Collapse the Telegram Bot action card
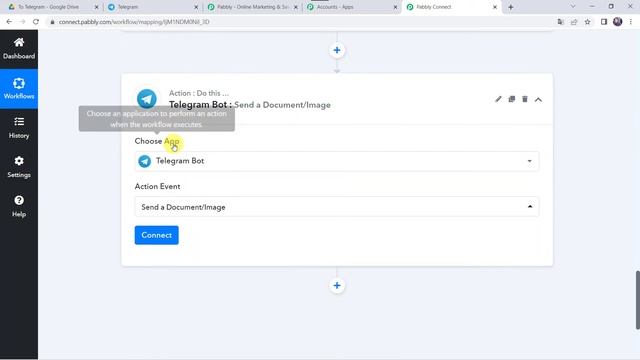 [538, 100]
